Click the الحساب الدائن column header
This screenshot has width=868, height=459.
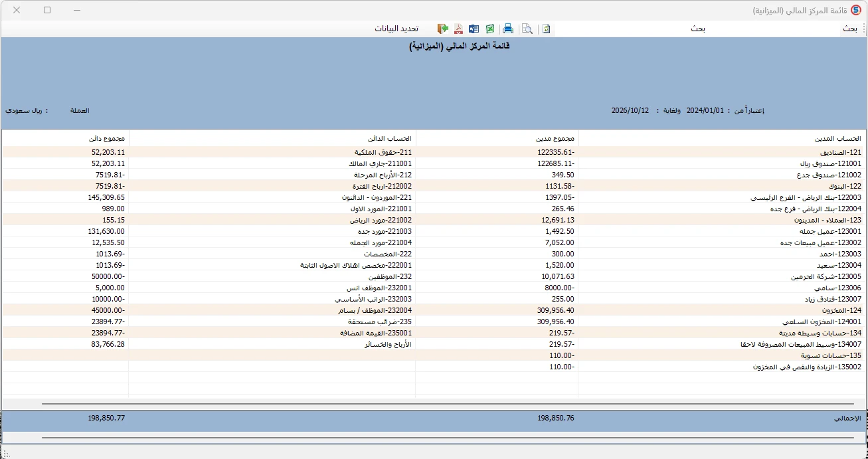[x=390, y=139]
